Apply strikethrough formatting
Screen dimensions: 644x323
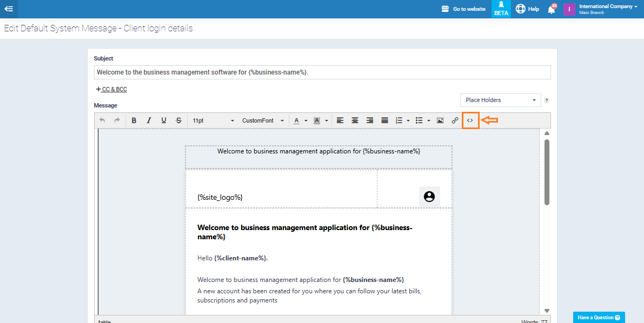tap(178, 120)
